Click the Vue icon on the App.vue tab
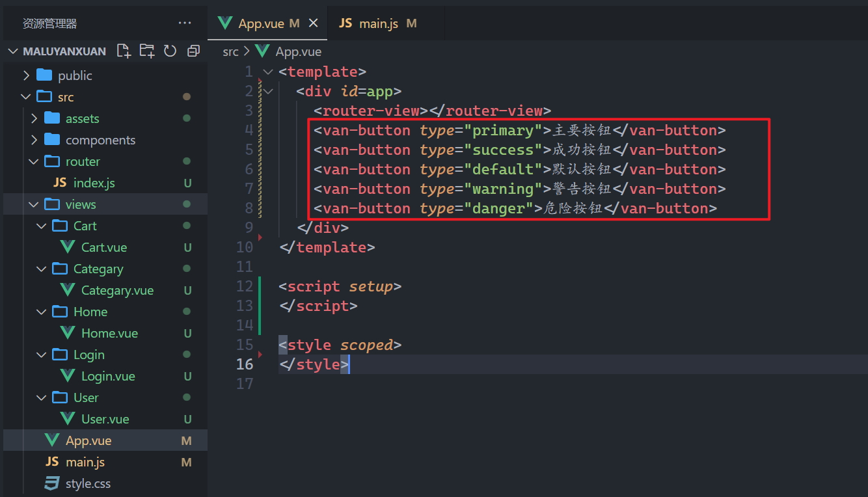The height and width of the screenshot is (497, 868). [x=225, y=23]
